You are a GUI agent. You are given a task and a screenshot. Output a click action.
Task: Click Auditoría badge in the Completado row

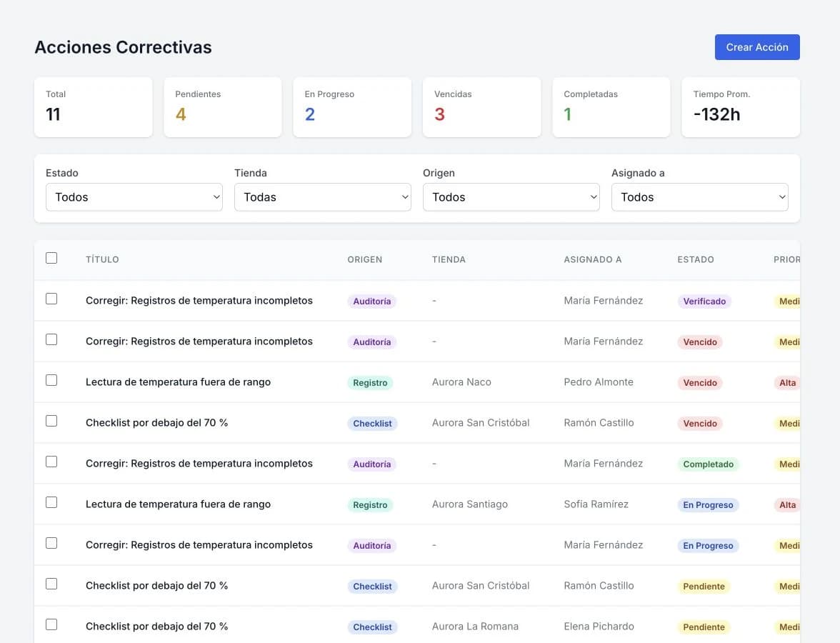[371, 464]
